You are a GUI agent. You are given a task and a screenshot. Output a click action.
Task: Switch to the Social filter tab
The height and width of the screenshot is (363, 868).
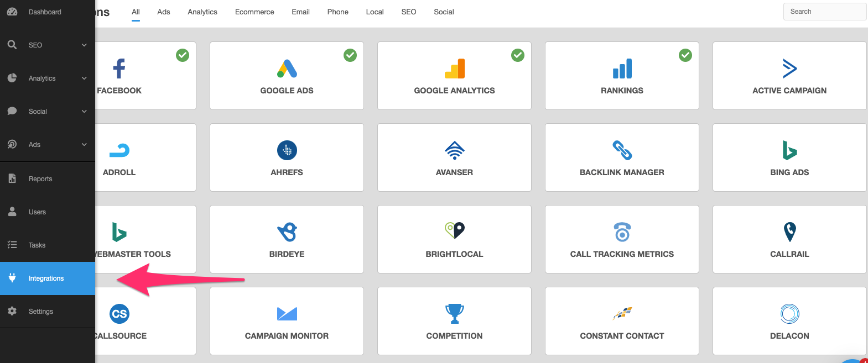point(444,12)
